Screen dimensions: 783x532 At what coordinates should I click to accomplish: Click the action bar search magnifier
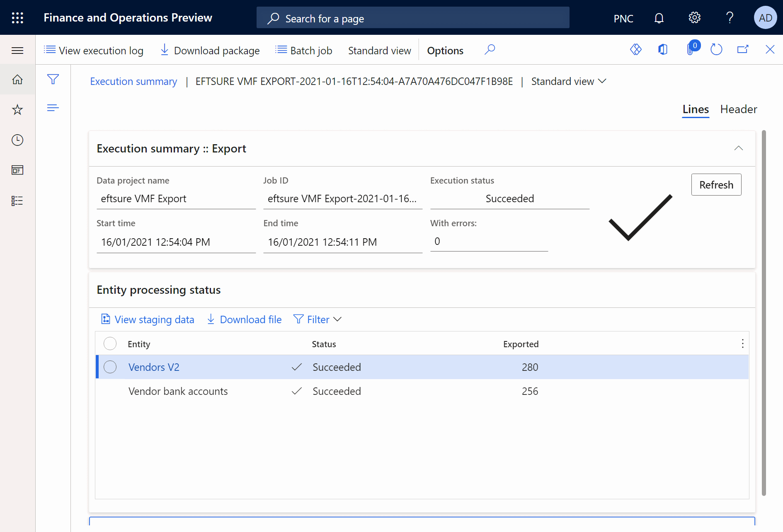(490, 50)
